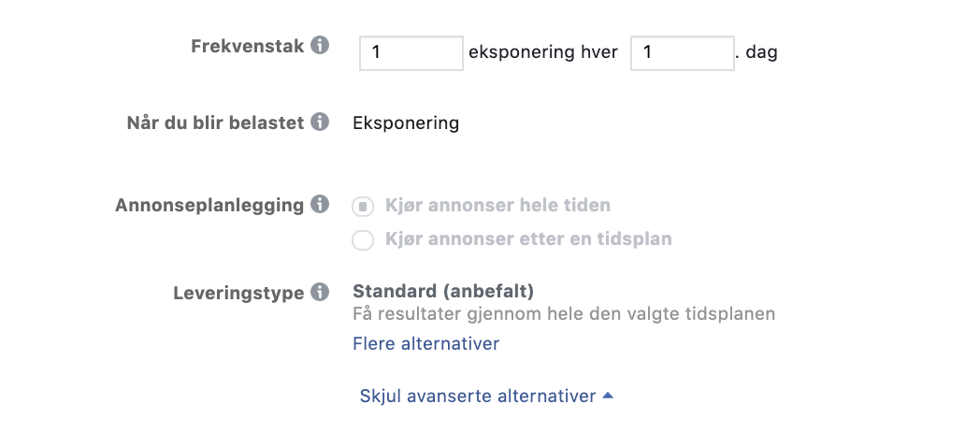Show info icon help for Annonseplanlegging

coord(320,204)
